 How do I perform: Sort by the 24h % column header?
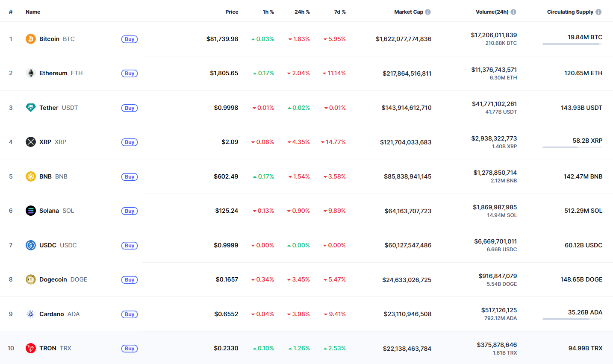point(302,12)
